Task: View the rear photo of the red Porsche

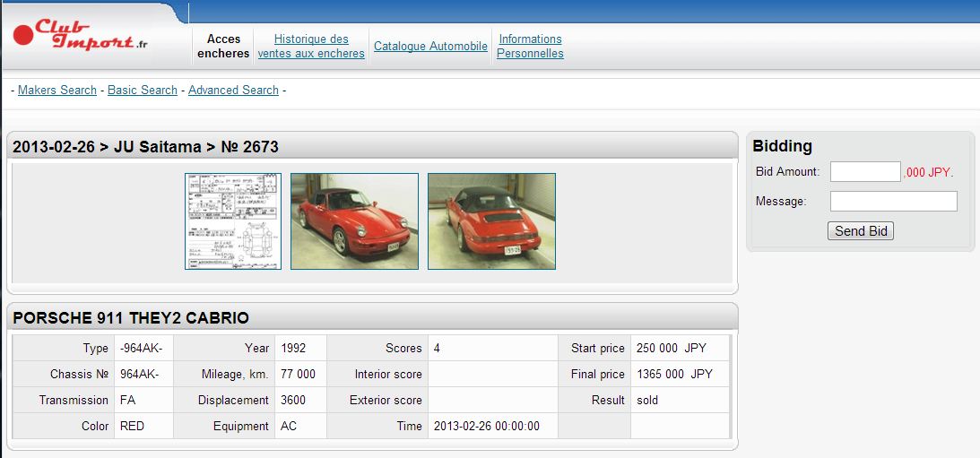Action: [491, 221]
